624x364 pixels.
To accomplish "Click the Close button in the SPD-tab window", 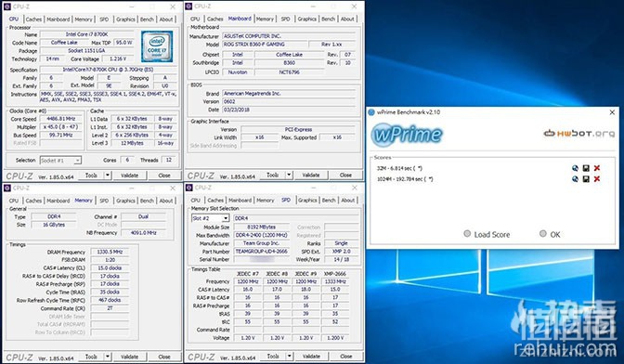I will [x=345, y=357].
